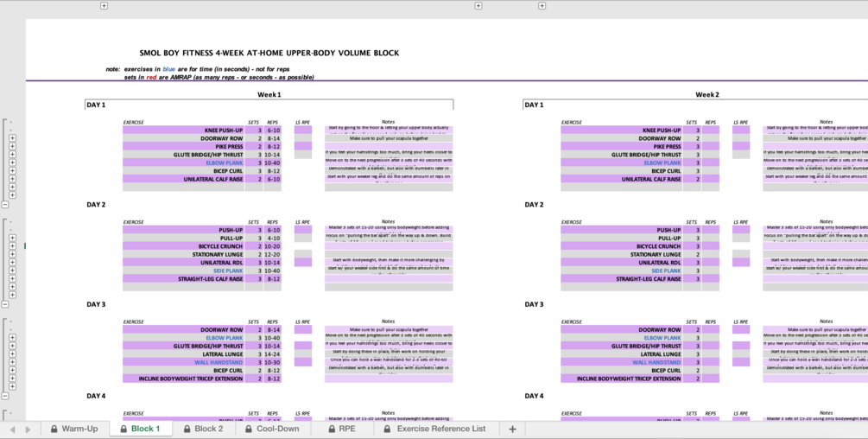Open the Exercise Reference List sheet tab
868x439 pixels.
[435, 429]
